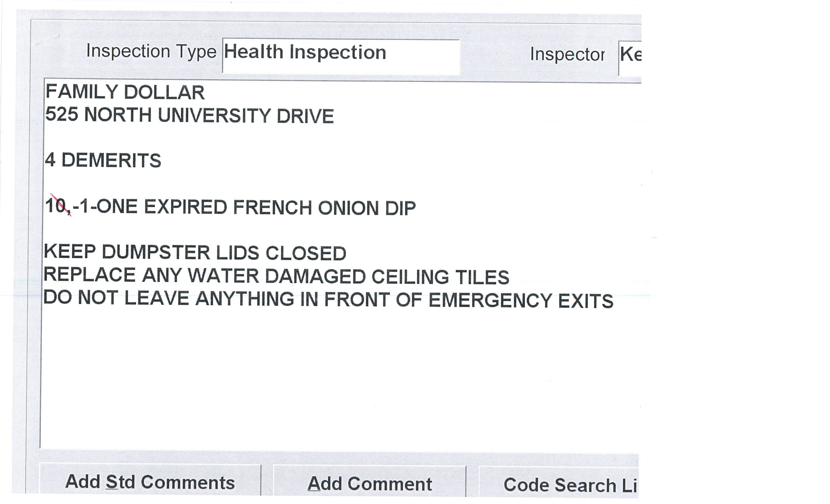830x504 pixels.
Task: Click the words EMERGENCY EXITS
Action: click(x=521, y=300)
